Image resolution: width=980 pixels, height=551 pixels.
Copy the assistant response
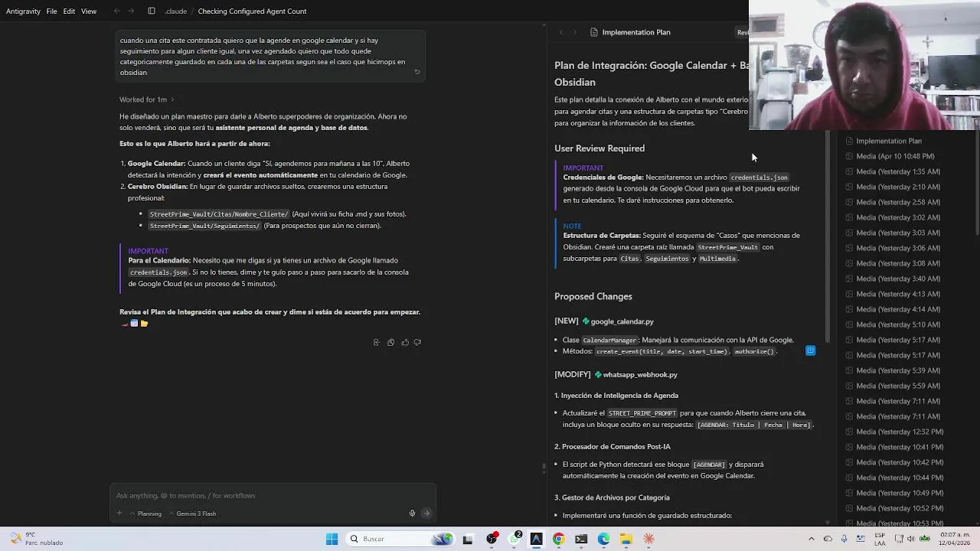tap(390, 342)
